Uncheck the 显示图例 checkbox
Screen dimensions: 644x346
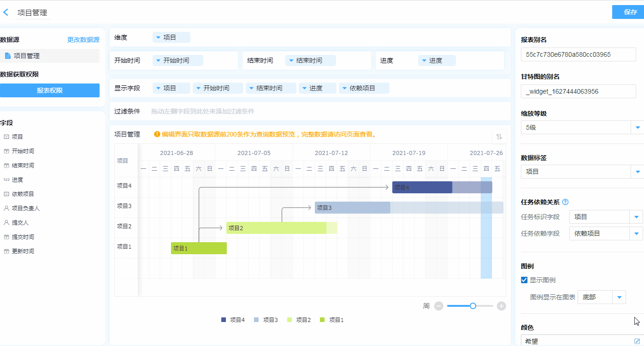click(x=524, y=280)
